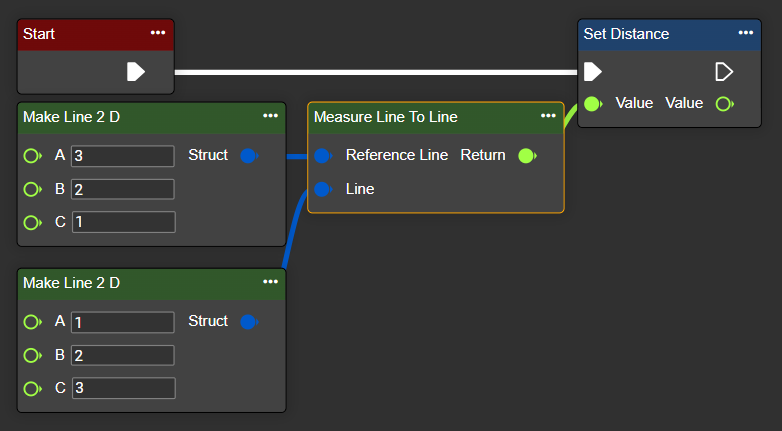
Task: Click the Reference Line input pin
Action: [322, 155]
